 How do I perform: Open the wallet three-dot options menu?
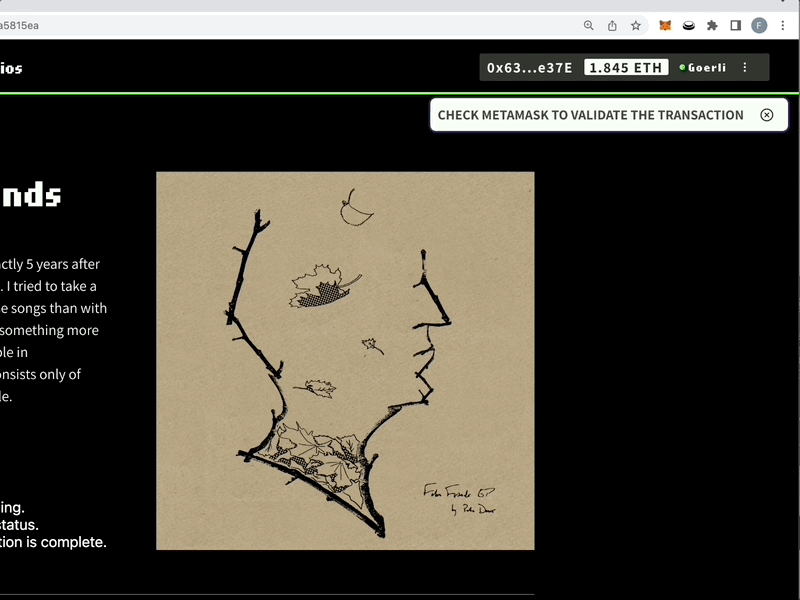tap(745, 67)
